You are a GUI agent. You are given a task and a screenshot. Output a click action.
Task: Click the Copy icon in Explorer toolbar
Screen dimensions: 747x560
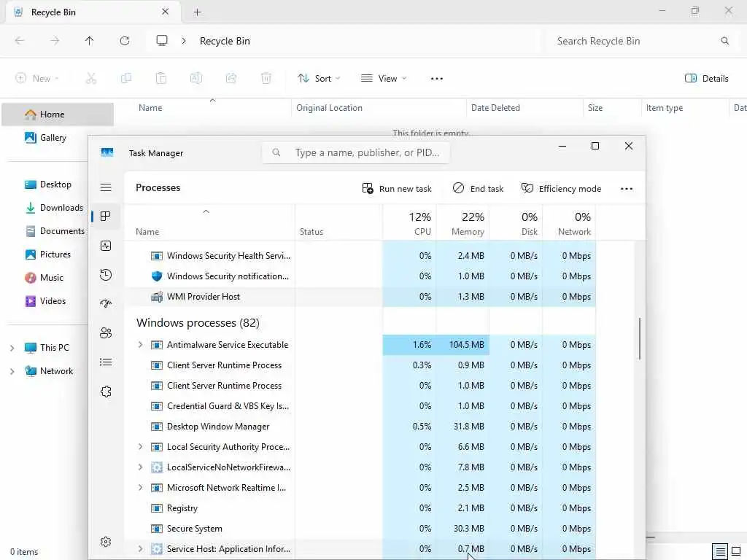[x=126, y=79]
